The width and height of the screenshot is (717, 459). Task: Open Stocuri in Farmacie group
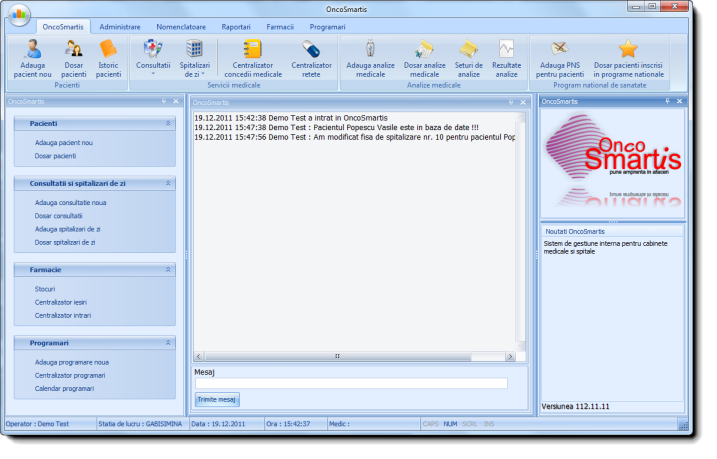[x=45, y=289]
